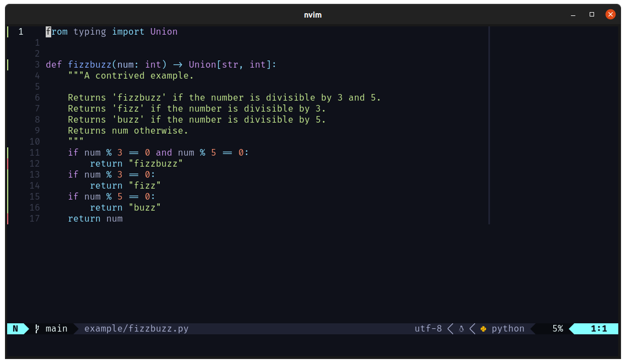
Task: Click the final 'return num' line
Action: tap(95, 219)
